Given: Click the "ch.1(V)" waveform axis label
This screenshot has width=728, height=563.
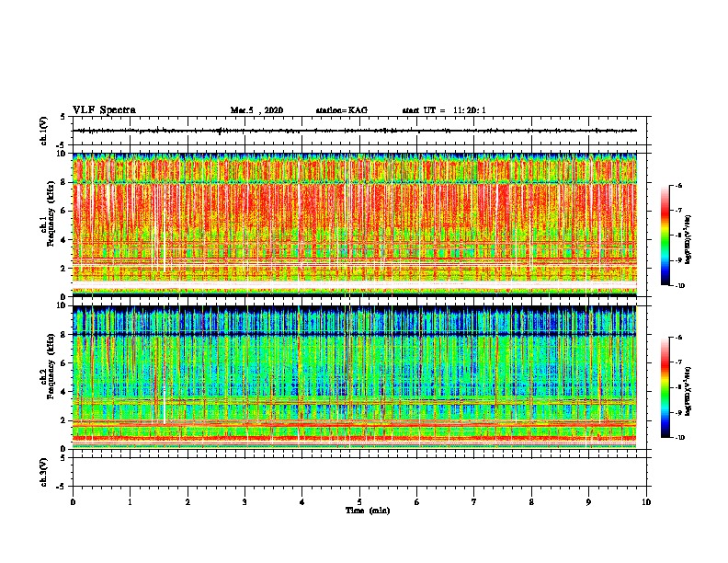Looking at the screenshot, I should (43, 131).
